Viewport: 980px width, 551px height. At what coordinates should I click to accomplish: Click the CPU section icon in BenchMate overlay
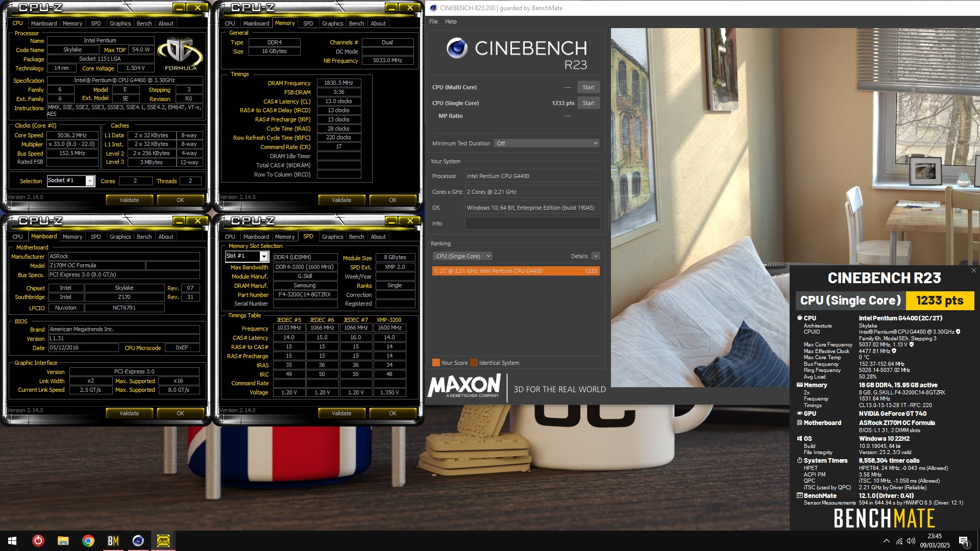800,318
